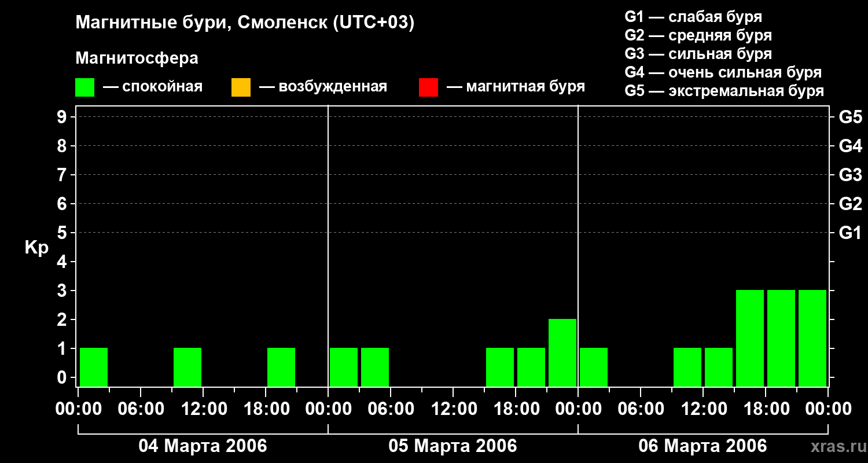The height and width of the screenshot is (463, 868).
Task: Click the 'G4 — очень сильная буря' legend line
Action: [723, 72]
